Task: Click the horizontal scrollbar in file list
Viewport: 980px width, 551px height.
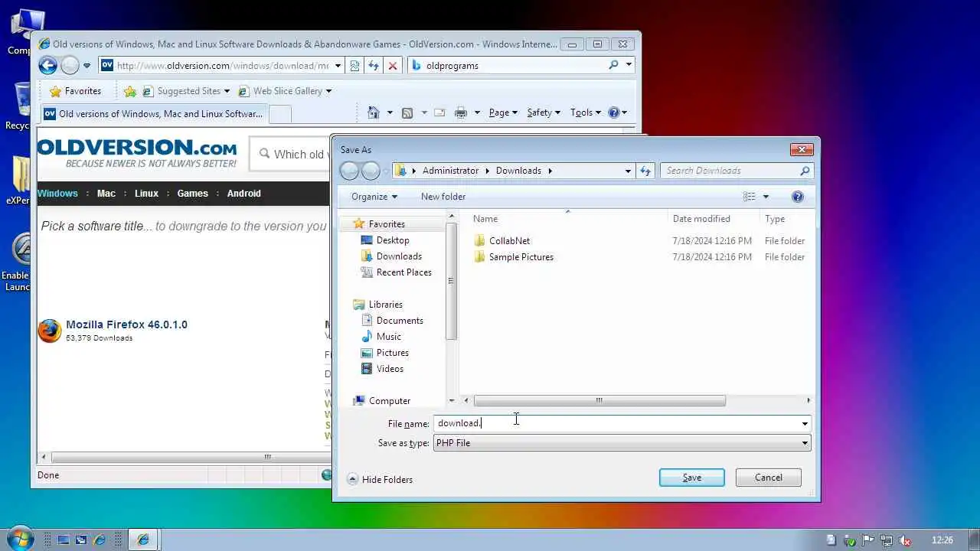Action: pos(599,400)
